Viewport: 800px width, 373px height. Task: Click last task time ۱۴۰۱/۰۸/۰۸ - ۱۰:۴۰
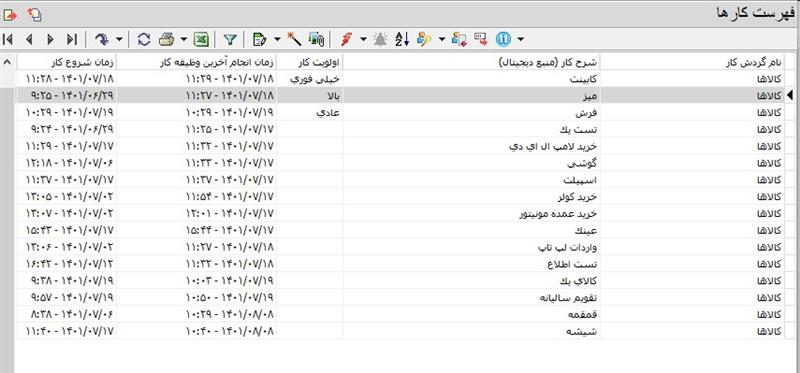(x=197, y=331)
